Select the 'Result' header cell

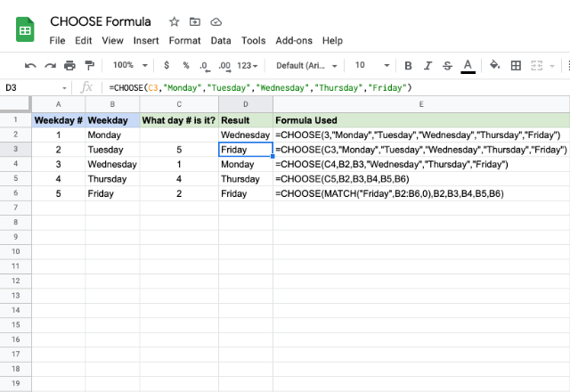(x=246, y=120)
